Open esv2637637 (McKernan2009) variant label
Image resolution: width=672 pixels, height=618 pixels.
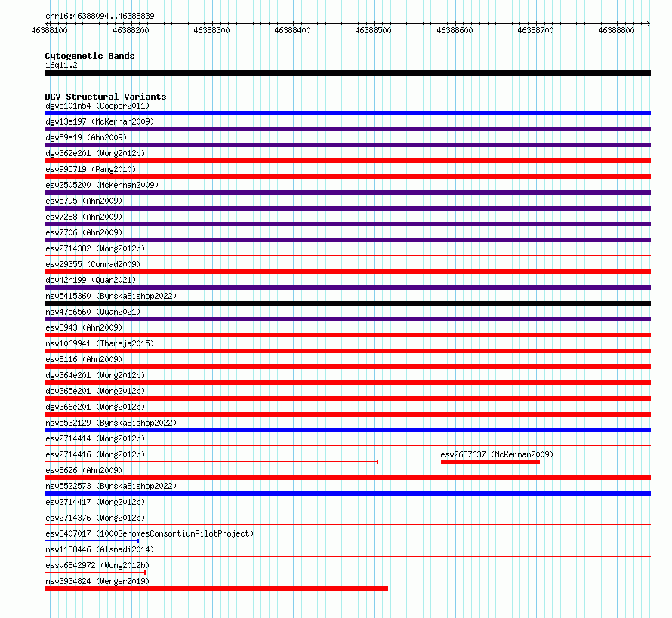[497, 454]
